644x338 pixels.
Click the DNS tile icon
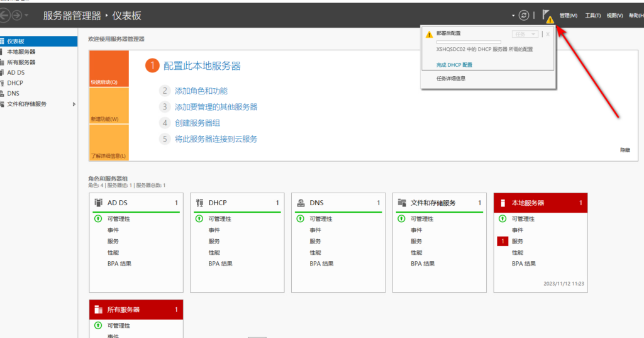pos(301,203)
